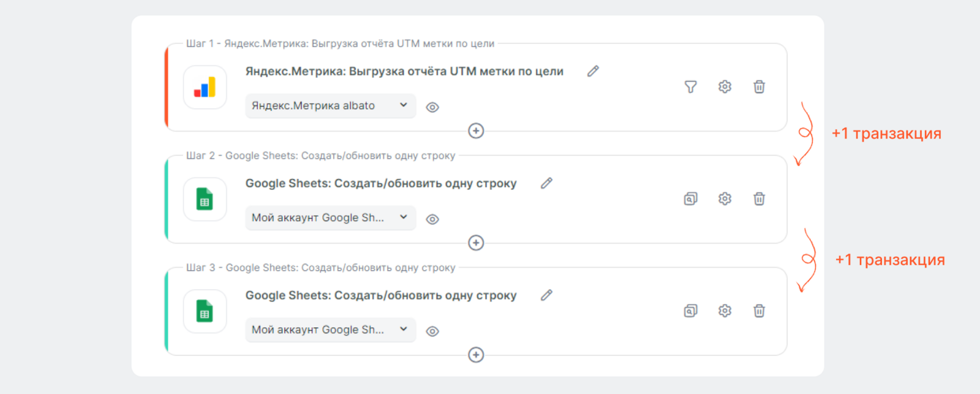Toggle eye icon next to step 3 account
Viewport: 980px width, 394px height.
coord(432,331)
